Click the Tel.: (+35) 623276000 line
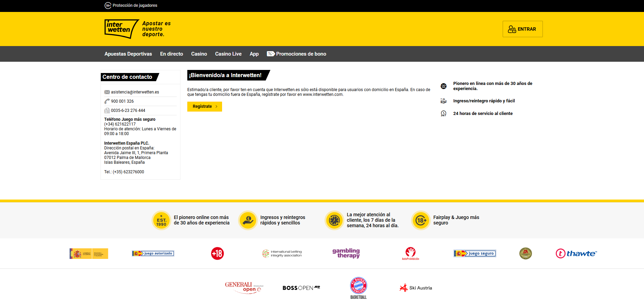The height and width of the screenshot is (307, 644). (x=124, y=172)
